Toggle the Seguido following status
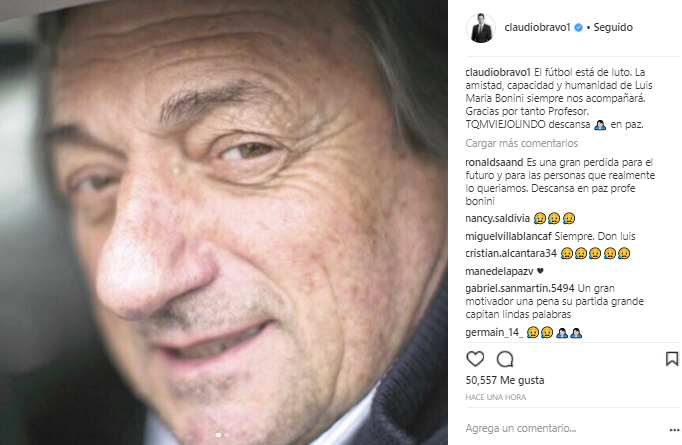Screen dimensions: 682x445 tap(613, 27)
